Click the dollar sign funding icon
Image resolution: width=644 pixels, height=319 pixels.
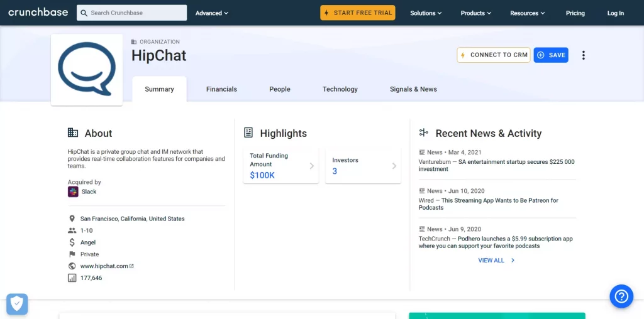coord(72,242)
